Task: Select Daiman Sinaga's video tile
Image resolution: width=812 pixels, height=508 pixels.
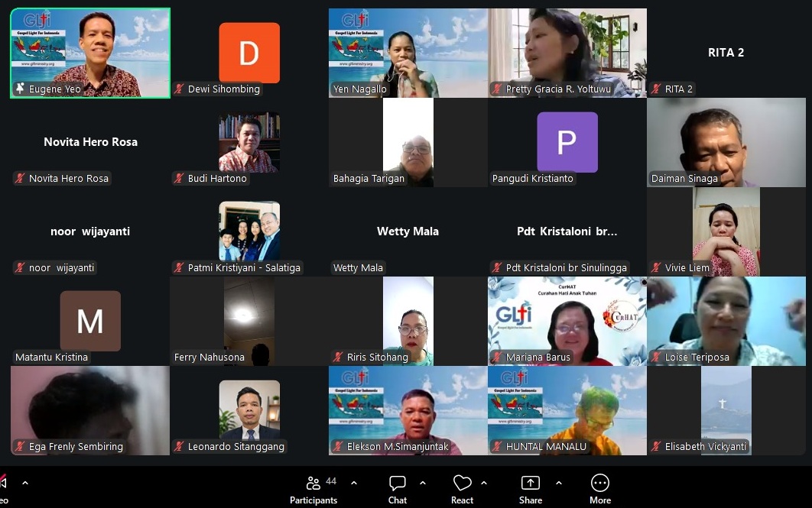Action: tap(726, 142)
